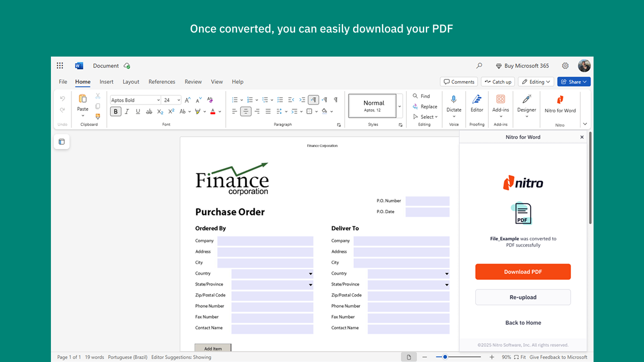Open the Comments button

coord(459,82)
